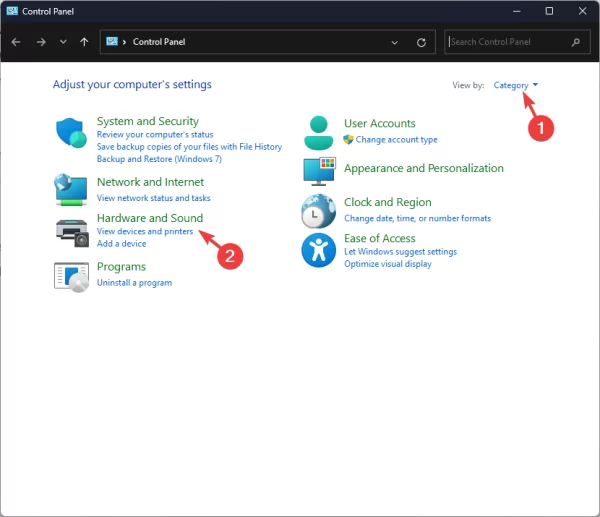The height and width of the screenshot is (517, 600).
Task: Select the Add a device link
Action: coord(121,243)
